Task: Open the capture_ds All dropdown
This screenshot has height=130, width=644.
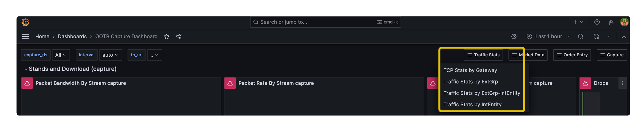Action: [61, 55]
